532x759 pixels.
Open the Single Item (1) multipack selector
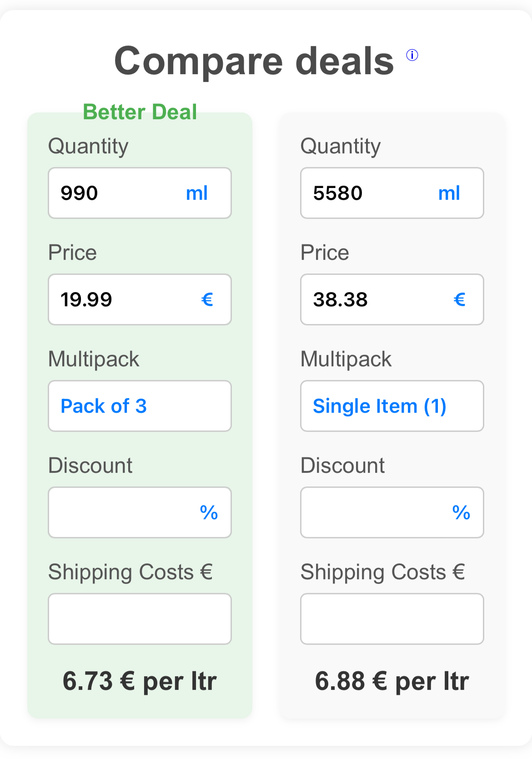pyautogui.click(x=392, y=406)
